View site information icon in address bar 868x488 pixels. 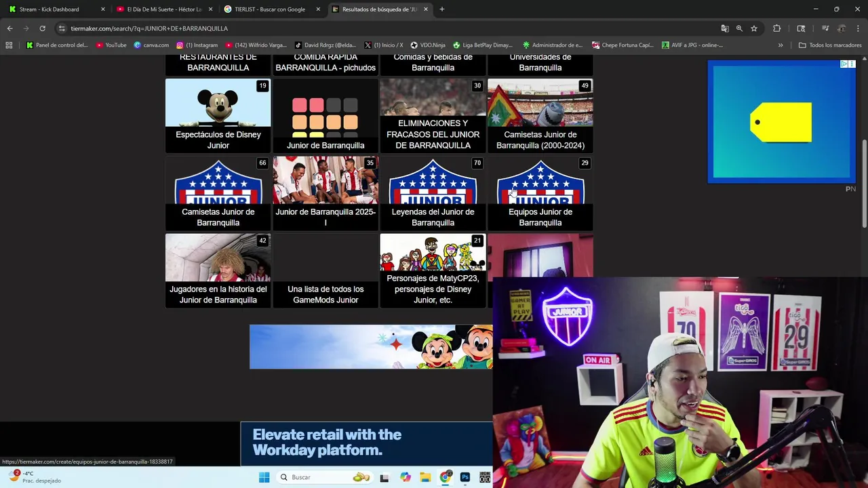click(62, 28)
